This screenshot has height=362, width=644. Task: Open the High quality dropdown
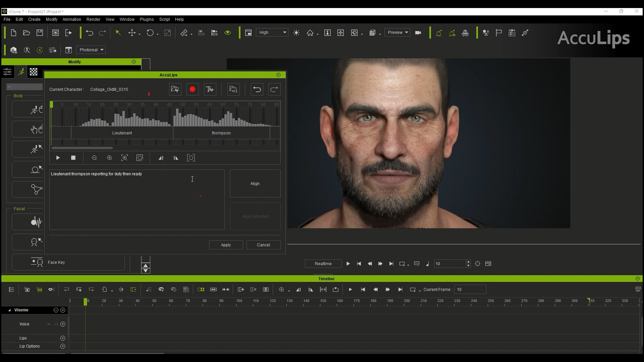[x=272, y=32]
